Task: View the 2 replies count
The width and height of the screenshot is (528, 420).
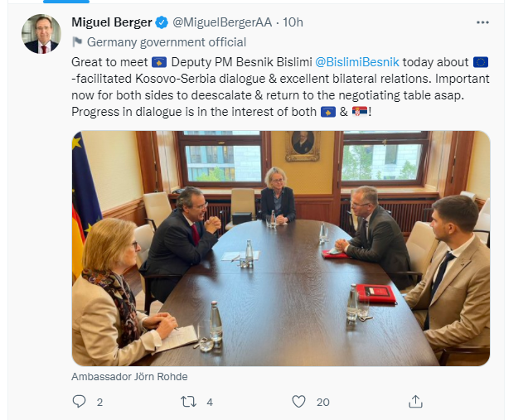Action: 99,402
